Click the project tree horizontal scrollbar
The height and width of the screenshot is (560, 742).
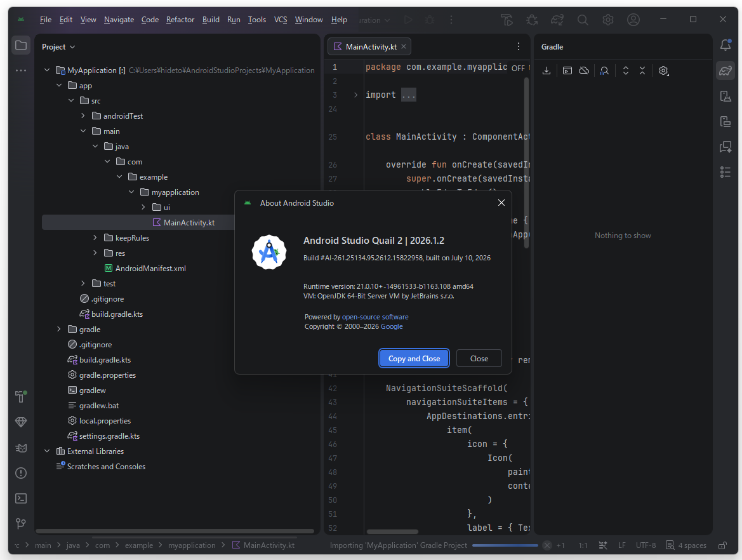point(175,531)
